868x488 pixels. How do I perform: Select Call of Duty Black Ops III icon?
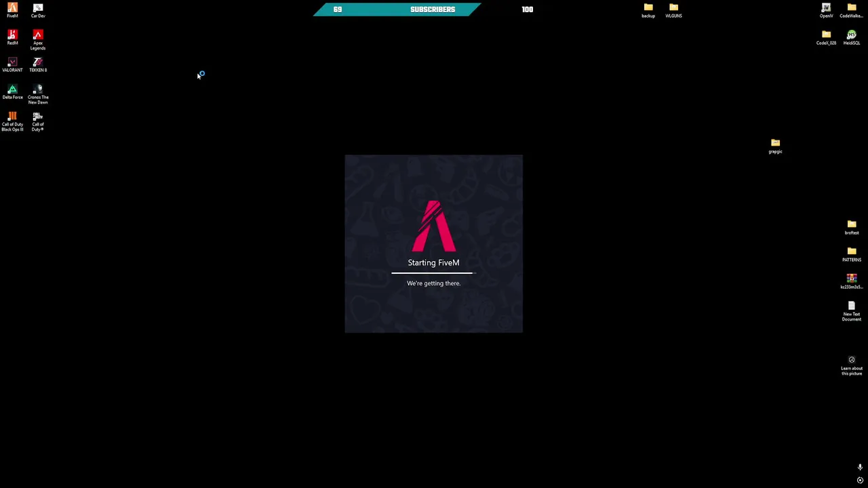tap(12, 121)
